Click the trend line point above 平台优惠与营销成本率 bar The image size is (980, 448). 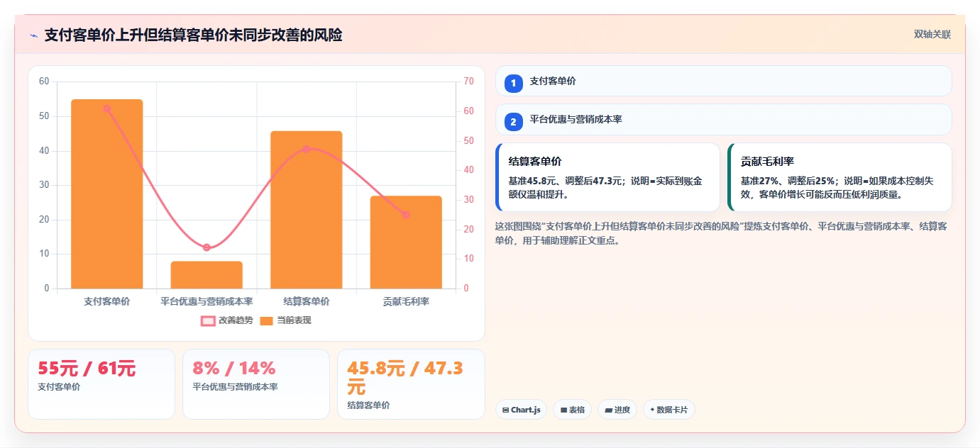[207, 247]
